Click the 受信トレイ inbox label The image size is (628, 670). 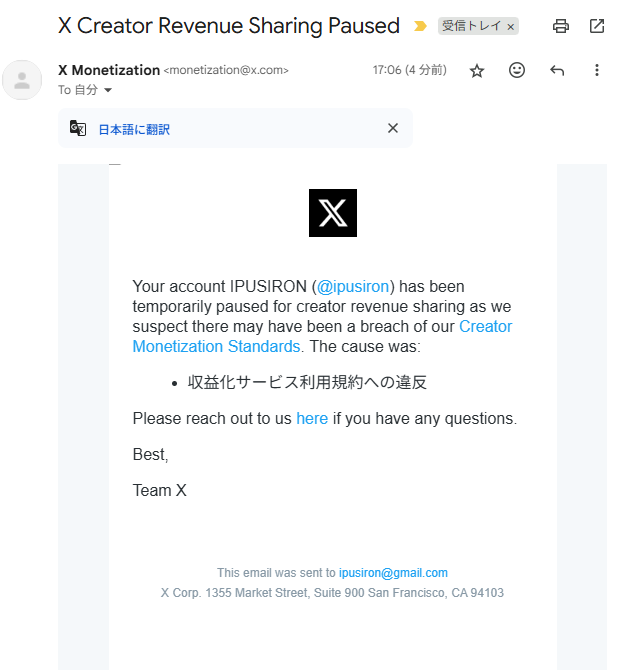[471, 26]
